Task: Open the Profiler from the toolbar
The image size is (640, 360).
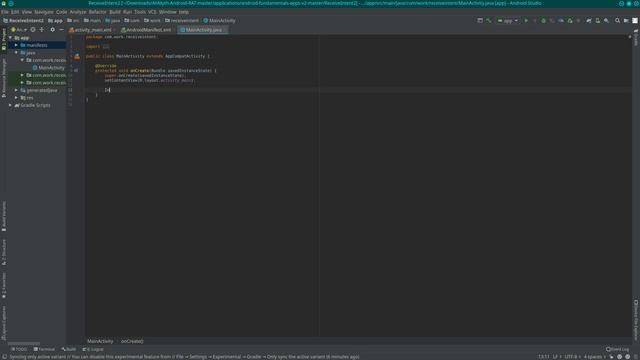Action: 561,20
